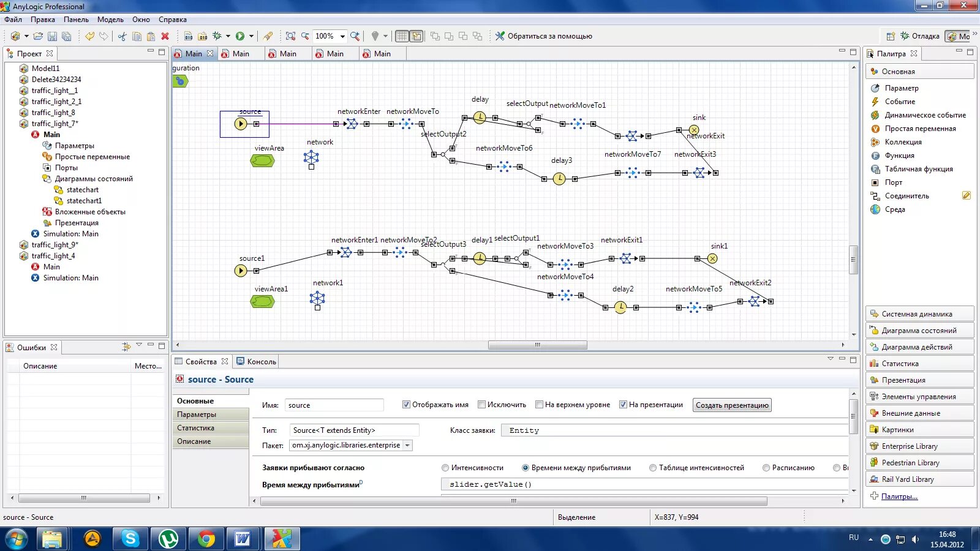The height and width of the screenshot is (551, 980).
Task: Open the 'Модель' menu
Action: 110,20
